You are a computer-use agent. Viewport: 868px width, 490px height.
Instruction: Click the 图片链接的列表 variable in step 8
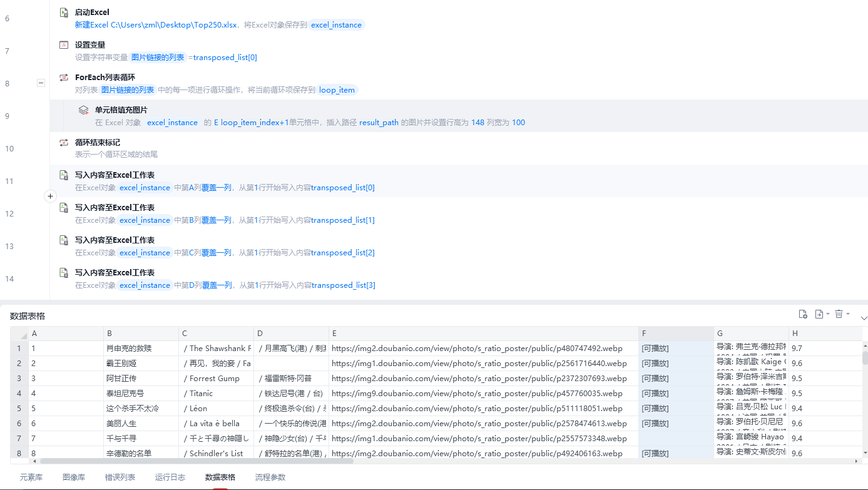pyautogui.click(x=128, y=90)
